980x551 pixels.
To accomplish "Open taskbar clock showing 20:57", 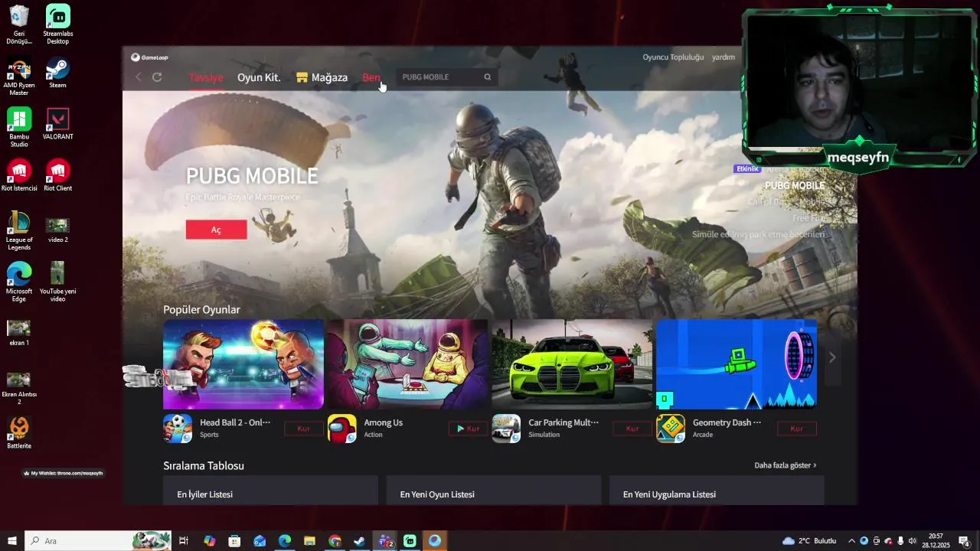I will click(x=936, y=541).
